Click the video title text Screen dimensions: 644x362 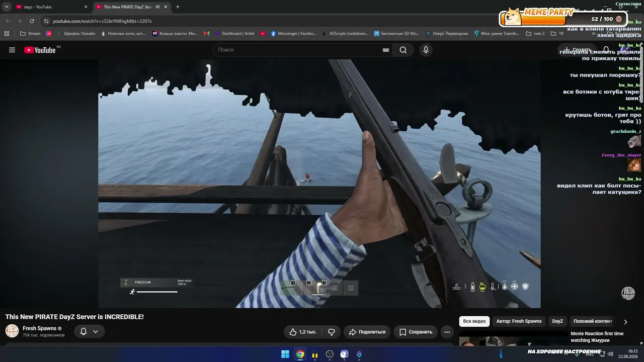[74, 317]
